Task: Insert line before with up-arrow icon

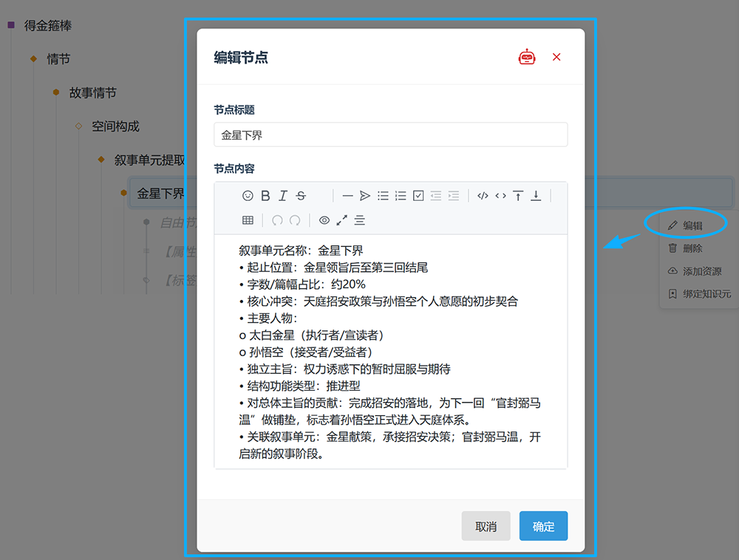Action: point(518,196)
